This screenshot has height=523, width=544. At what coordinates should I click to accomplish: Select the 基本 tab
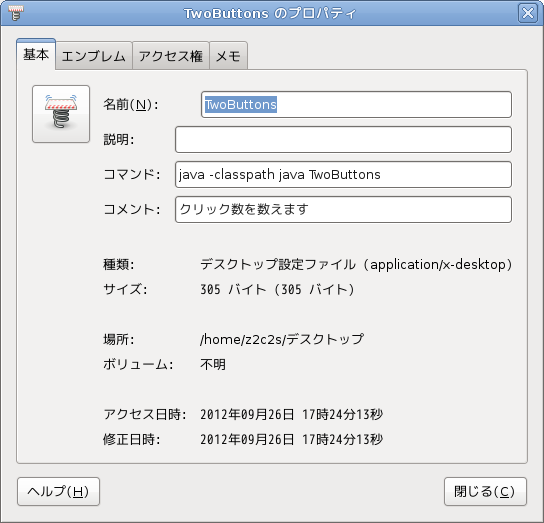click(36, 54)
